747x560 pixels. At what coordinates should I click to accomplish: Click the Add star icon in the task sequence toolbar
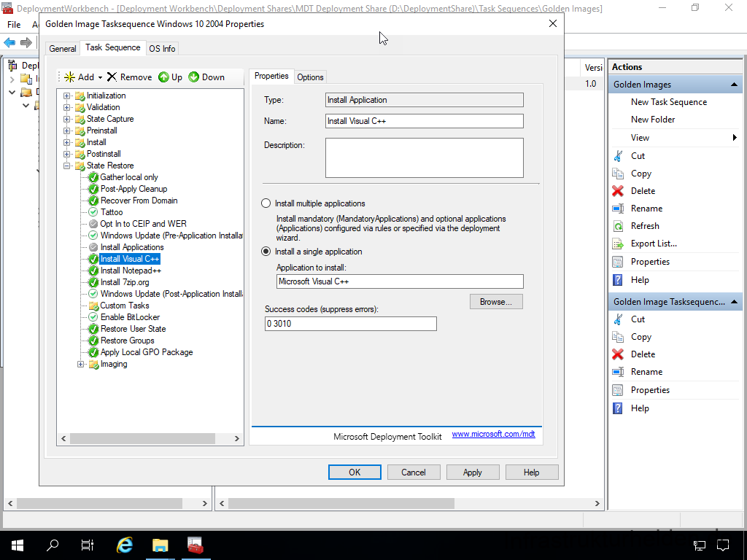tap(69, 77)
